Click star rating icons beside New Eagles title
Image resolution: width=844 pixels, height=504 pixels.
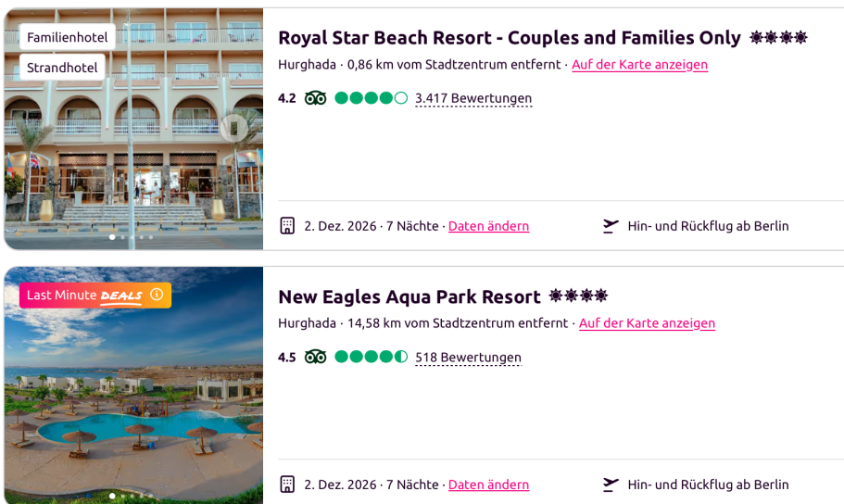(579, 296)
